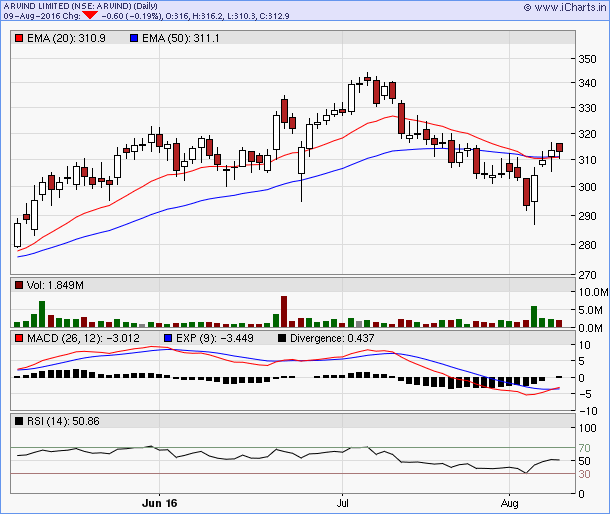610x514 pixels.
Task: Click the 'EXP (9): -3.449' label
Action: tap(215, 339)
